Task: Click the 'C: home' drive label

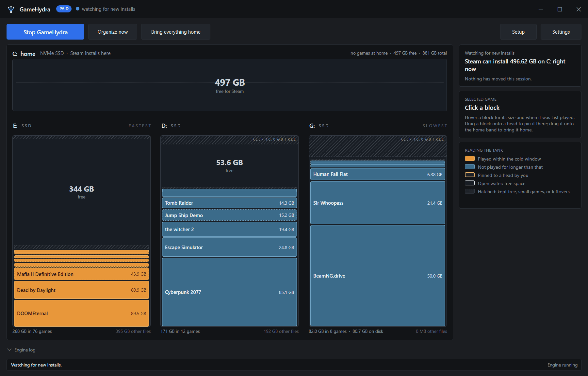Action: 24,54
